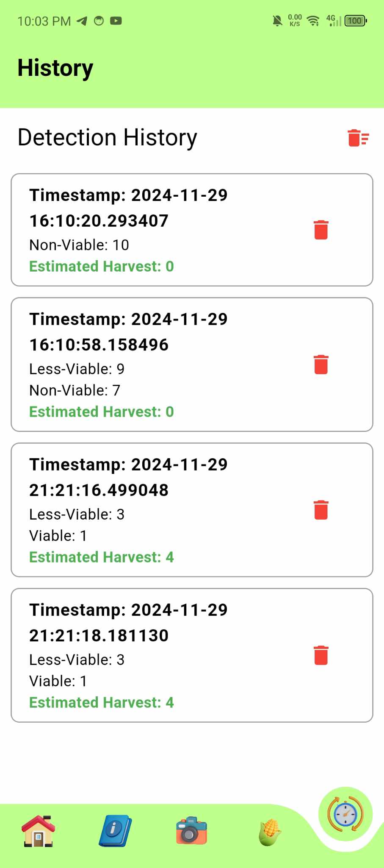This screenshot has width=384, height=868.
Task: Delete the 21:21:18 detection record
Action: click(x=321, y=655)
